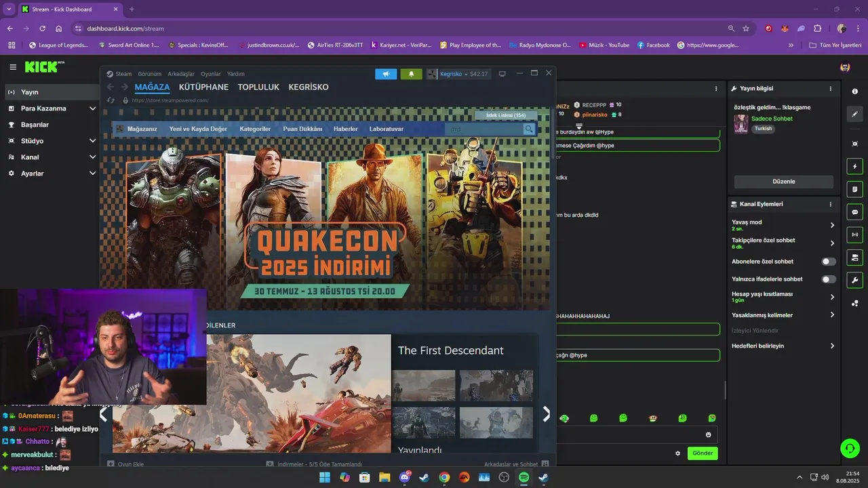Image resolution: width=868 pixels, height=488 pixels.
Task: Click Steam's back navigation arrow
Action: click(x=111, y=87)
